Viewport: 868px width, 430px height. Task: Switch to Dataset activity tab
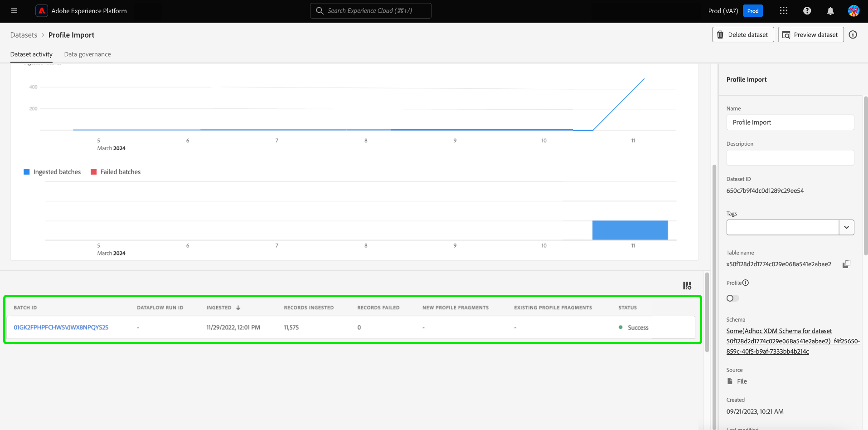(x=31, y=54)
